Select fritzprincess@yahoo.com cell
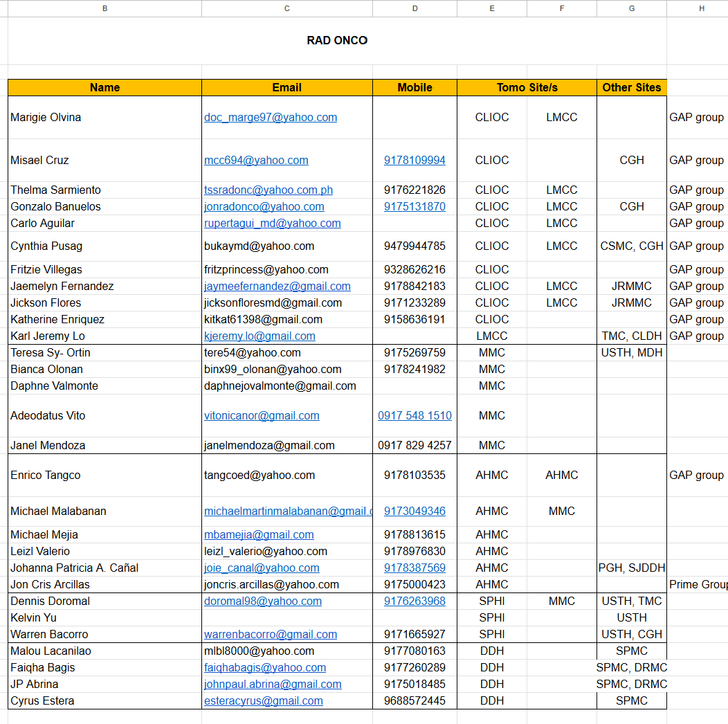This screenshot has width=728, height=724. [287, 269]
